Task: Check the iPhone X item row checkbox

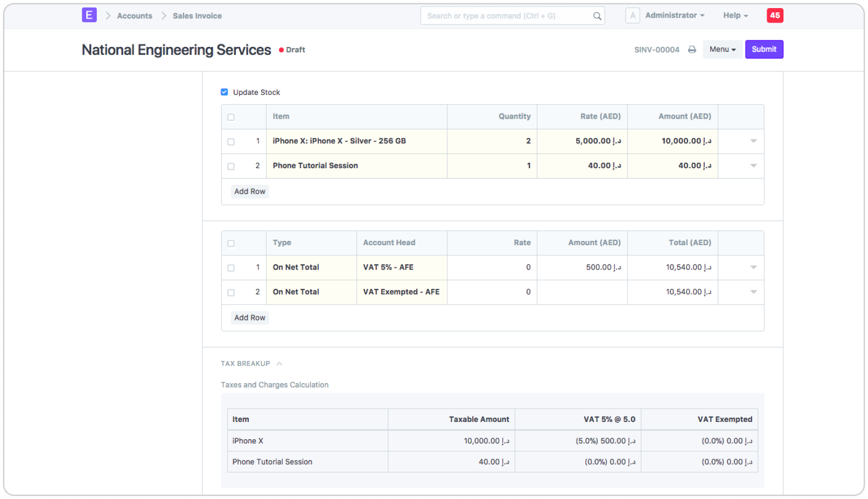Action: pyautogui.click(x=231, y=142)
